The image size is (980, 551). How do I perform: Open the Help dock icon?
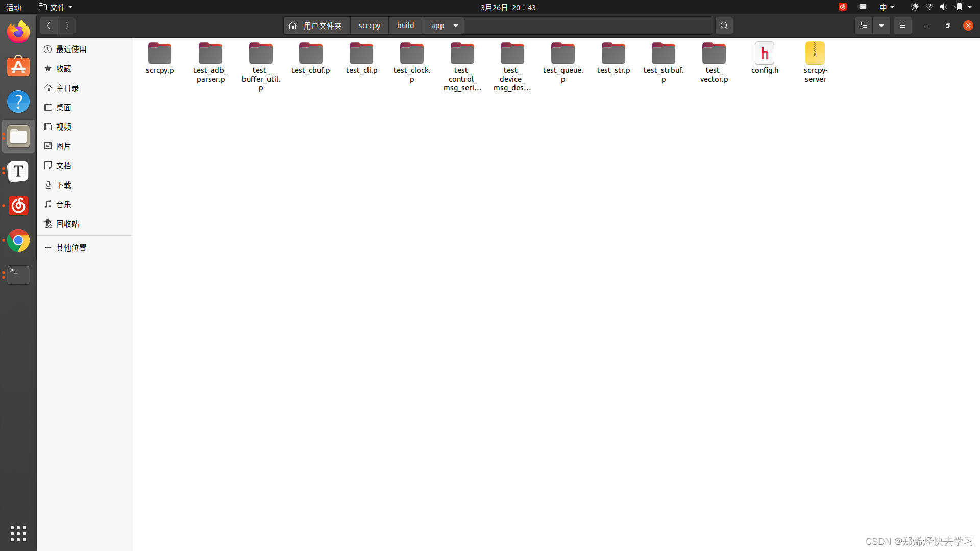click(x=18, y=102)
